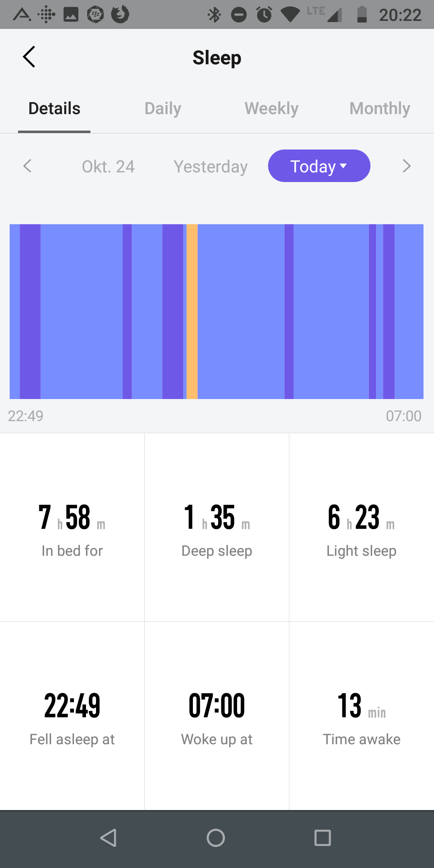Tap the Bluetooth status bar icon

(214, 15)
